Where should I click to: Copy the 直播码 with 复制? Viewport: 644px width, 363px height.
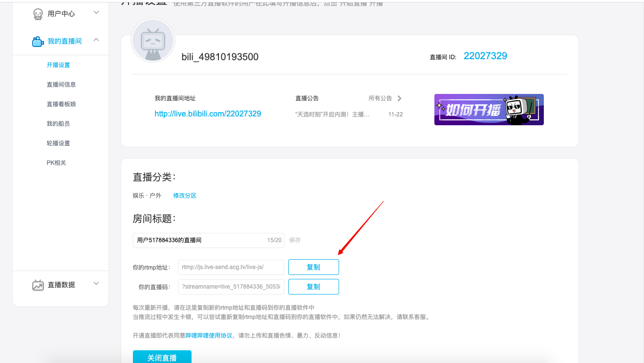314,287
